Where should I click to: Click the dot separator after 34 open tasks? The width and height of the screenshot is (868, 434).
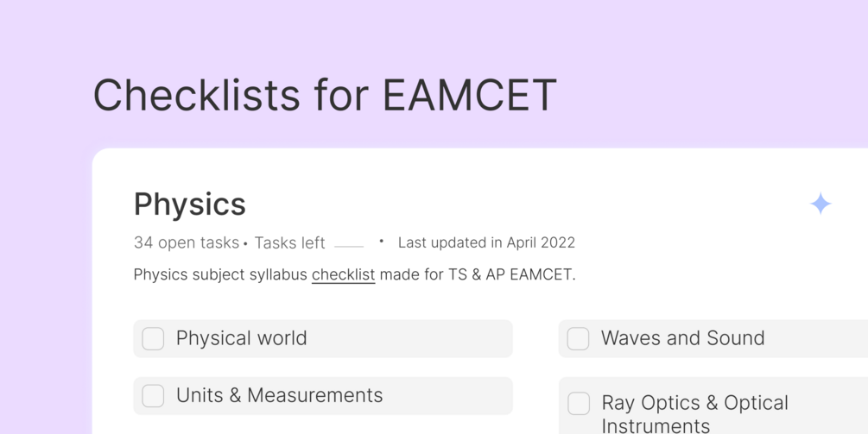click(245, 244)
